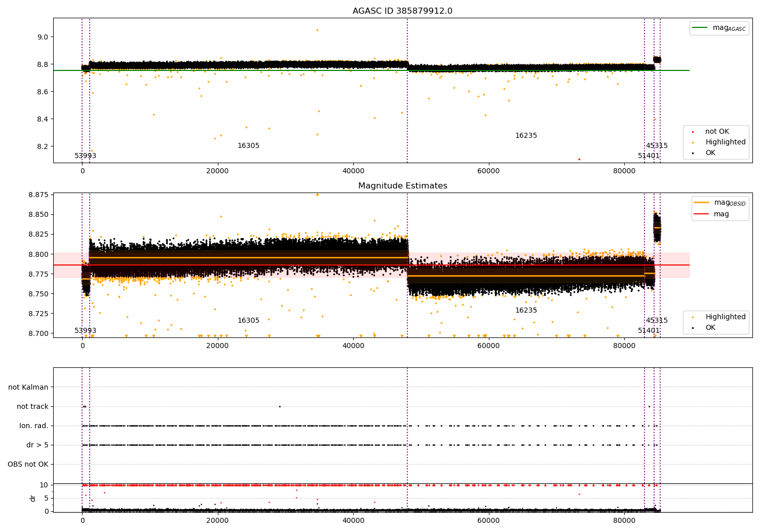Click the green line sample in top legend

(700, 28)
